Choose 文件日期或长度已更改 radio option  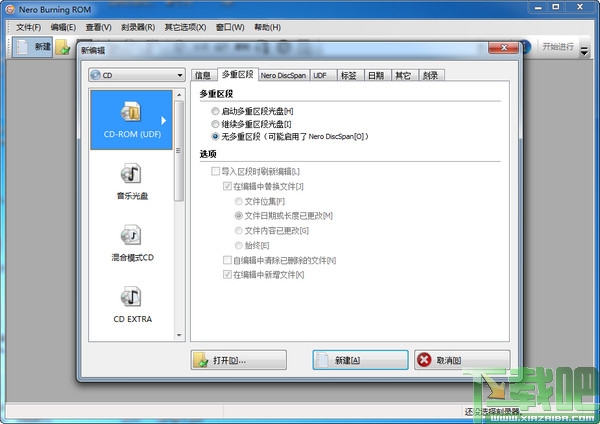click(x=239, y=216)
